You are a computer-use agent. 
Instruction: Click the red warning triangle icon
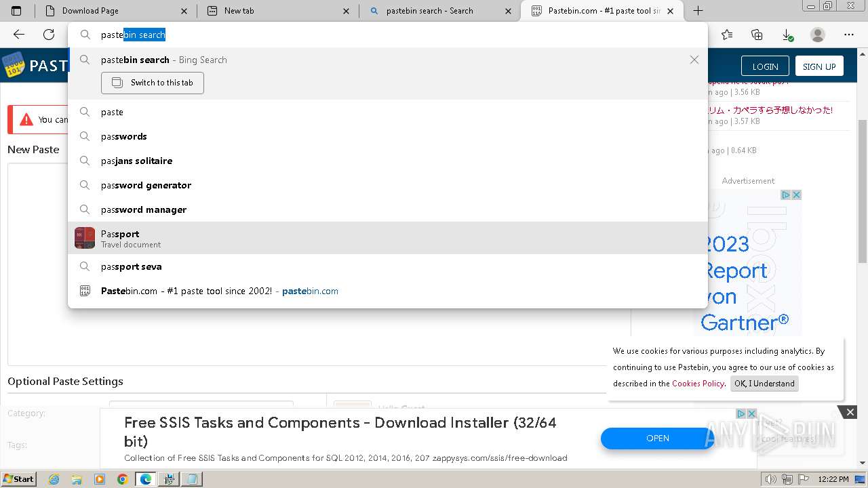pos(26,120)
